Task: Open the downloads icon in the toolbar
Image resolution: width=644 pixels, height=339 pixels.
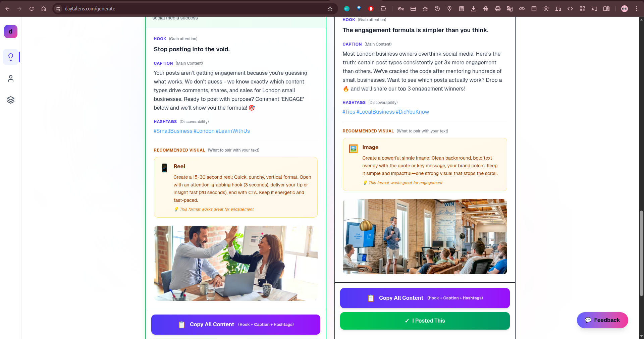Action: [x=474, y=9]
